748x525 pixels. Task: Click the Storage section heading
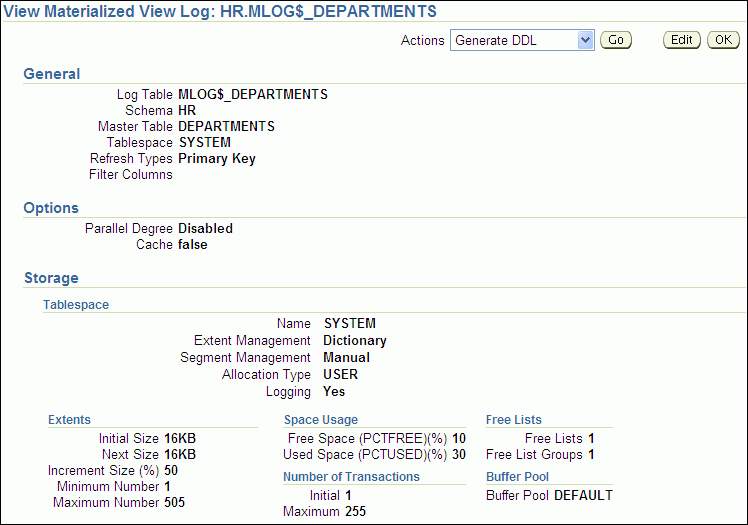click(x=51, y=278)
